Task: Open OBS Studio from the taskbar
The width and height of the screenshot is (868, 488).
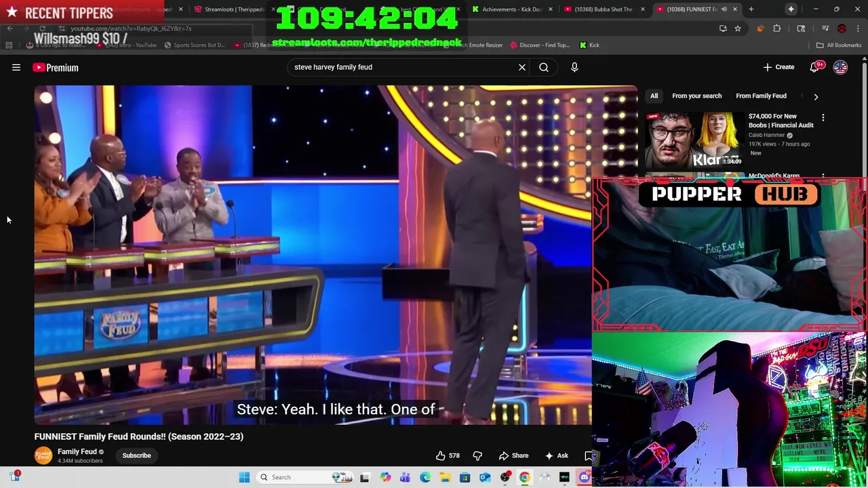Action: pos(505,477)
